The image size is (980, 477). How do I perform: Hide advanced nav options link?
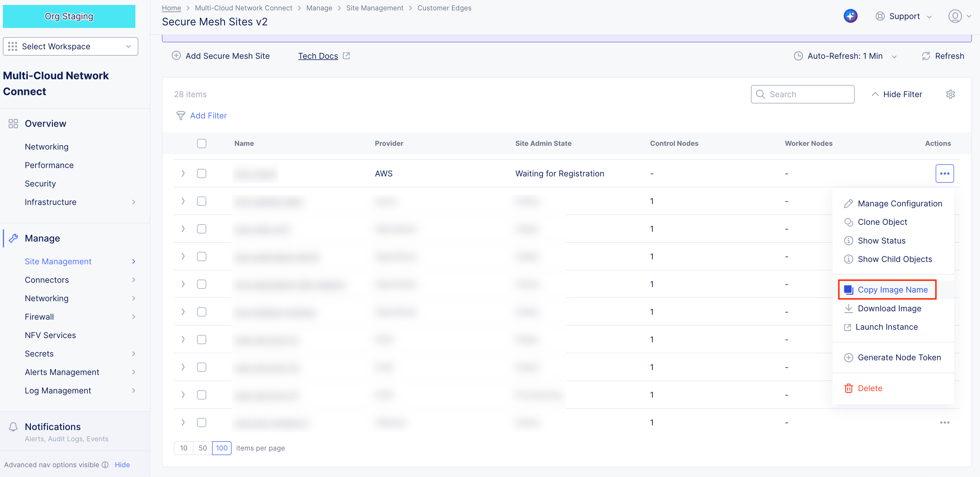point(122,464)
